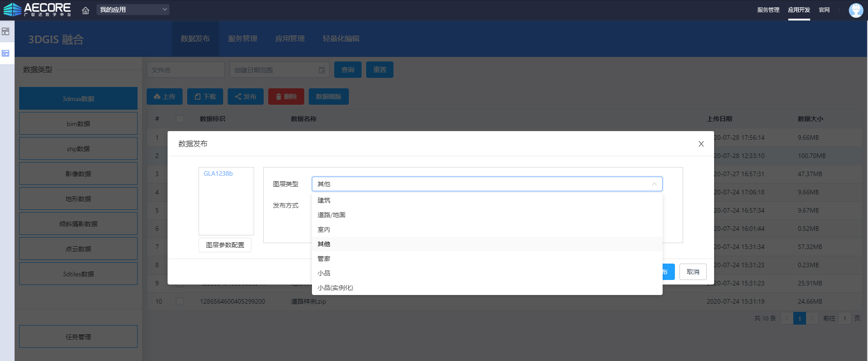The image size is (868, 361).
Task: Close the 数据发布 dialog with X
Action: pos(701,144)
